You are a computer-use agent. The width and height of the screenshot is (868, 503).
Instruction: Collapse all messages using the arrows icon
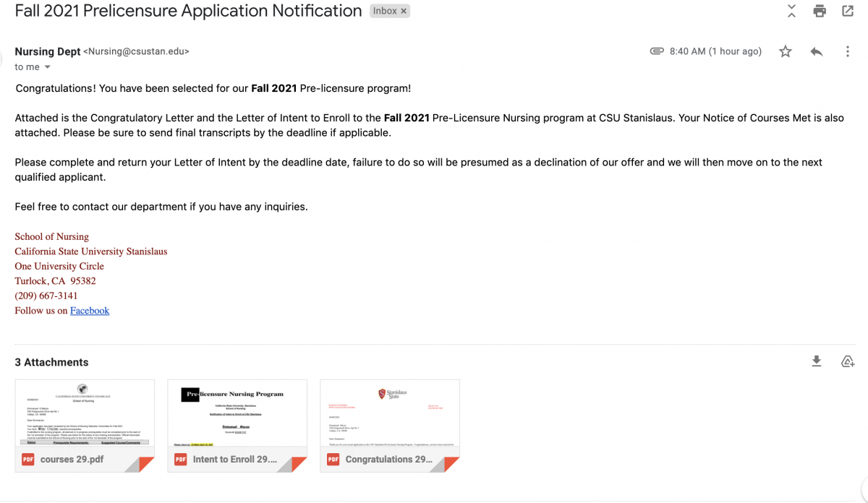(x=791, y=11)
